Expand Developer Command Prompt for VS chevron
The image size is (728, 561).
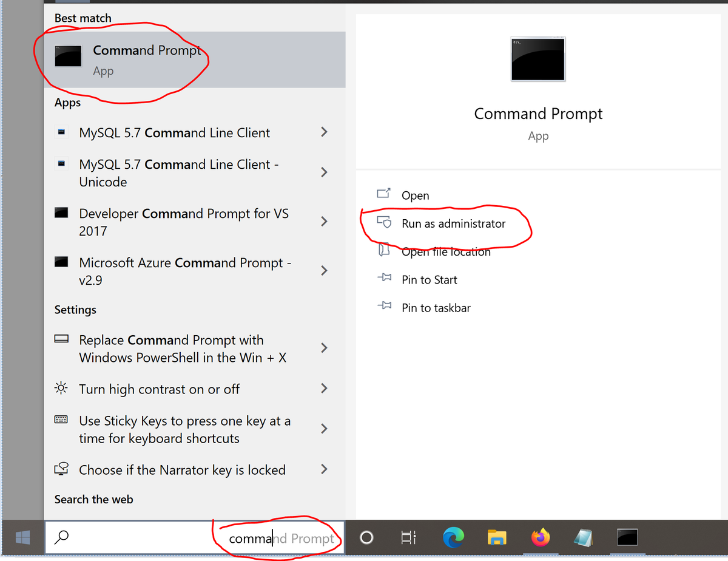(324, 222)
